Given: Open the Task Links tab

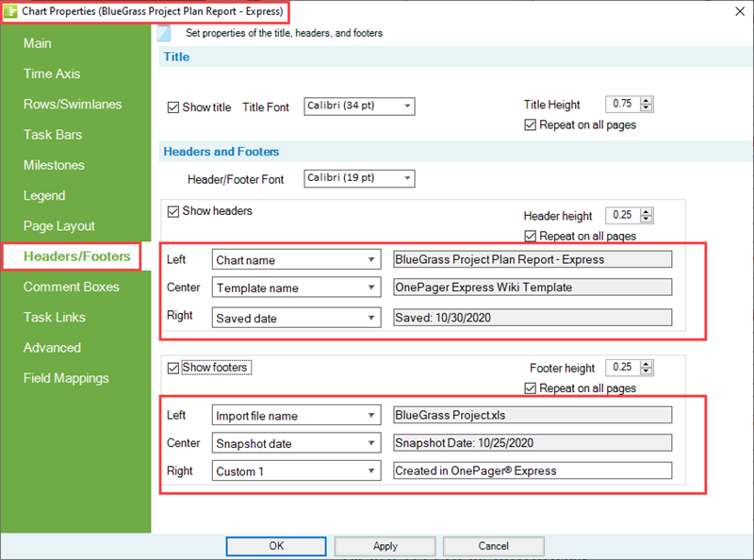Looking at the screenshot, I should coord(55,317).
